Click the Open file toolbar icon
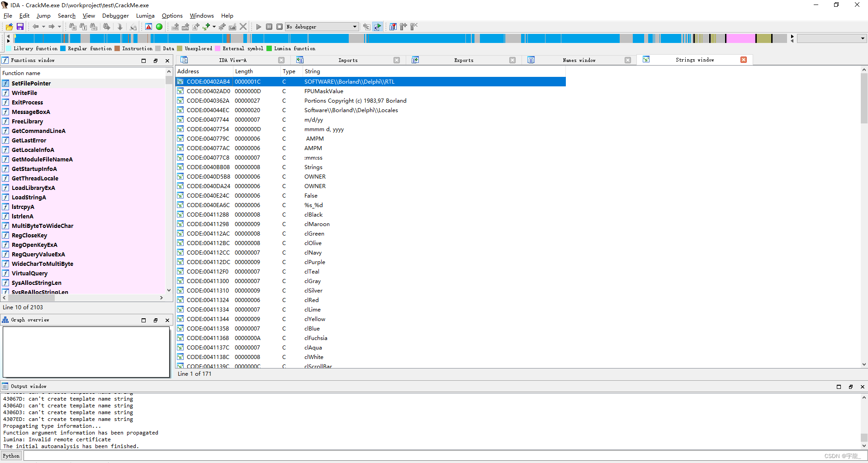 [x=9, y=27]
